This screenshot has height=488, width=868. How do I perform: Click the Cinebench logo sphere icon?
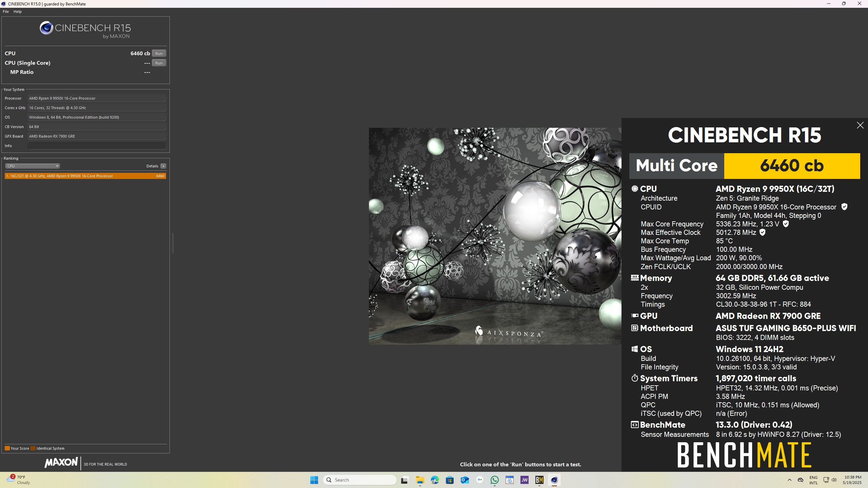(46, 28)
